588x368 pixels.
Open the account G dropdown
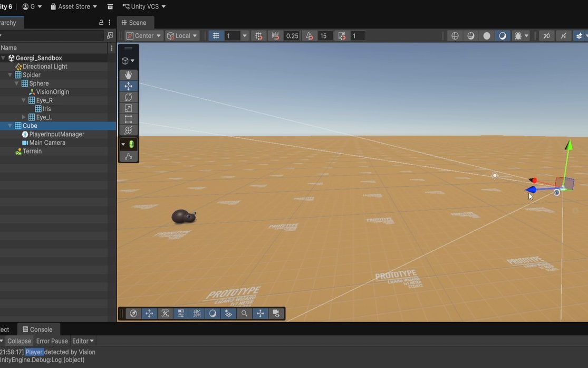pos(32,6)
